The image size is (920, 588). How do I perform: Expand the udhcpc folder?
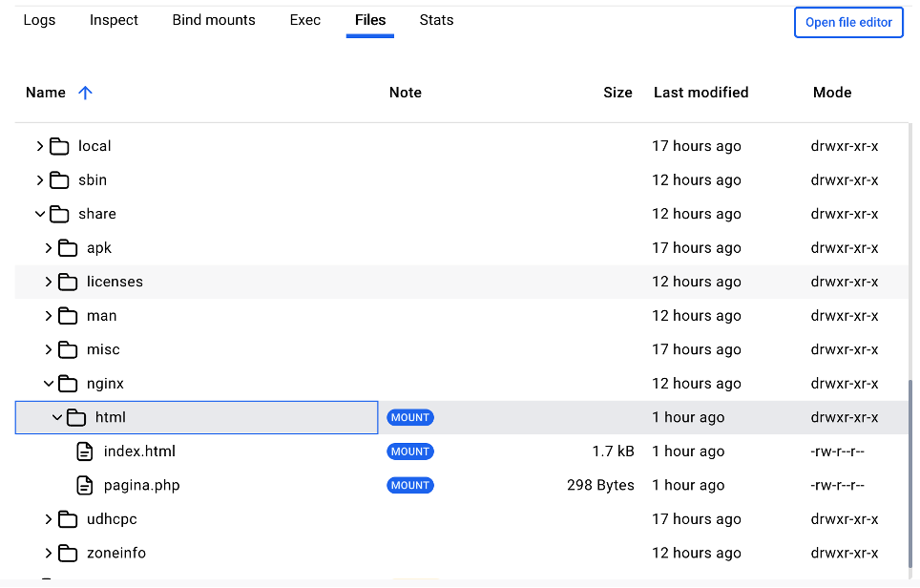(49, 519)
